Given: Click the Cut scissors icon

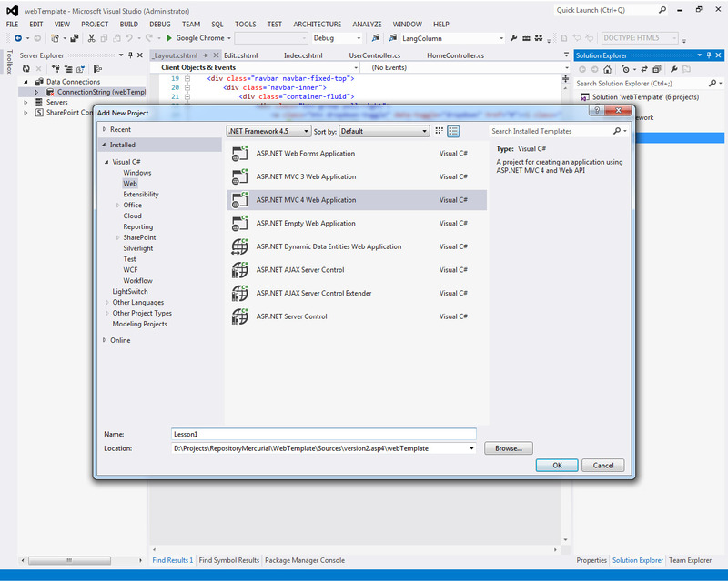Looking at the screenshot, I should pyautogui.click(x=92, y=38).
